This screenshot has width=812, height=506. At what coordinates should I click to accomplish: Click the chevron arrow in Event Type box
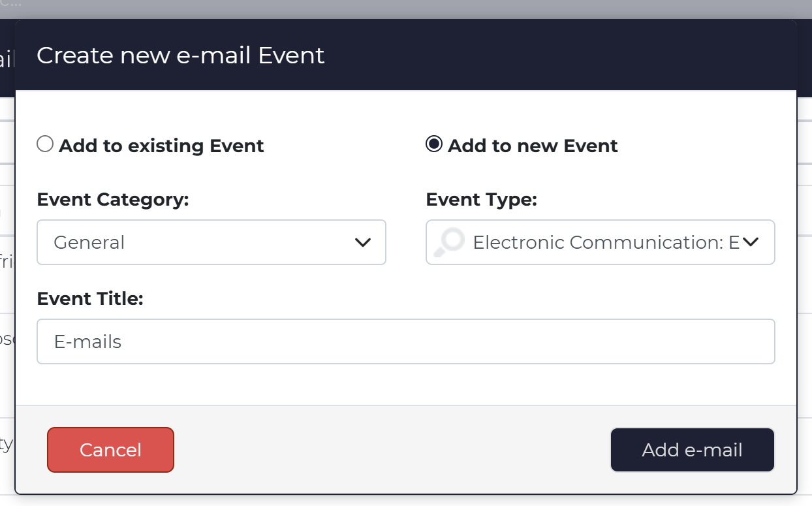click(x=751, y=242)
